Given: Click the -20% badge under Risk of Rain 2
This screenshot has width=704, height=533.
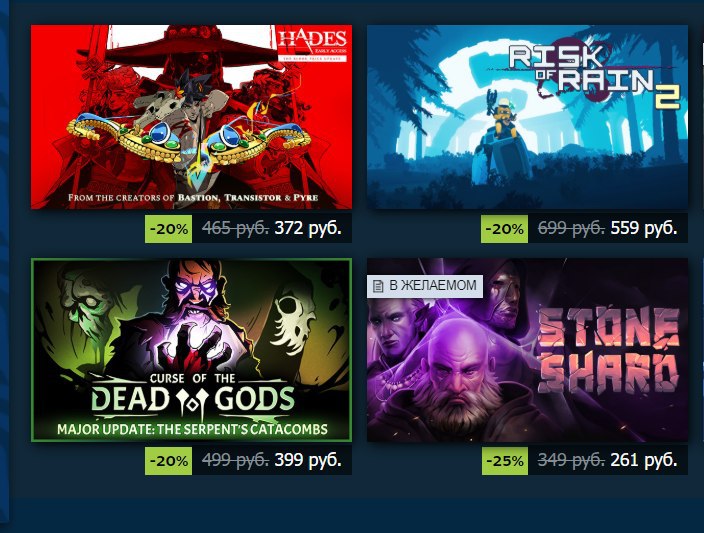Looking at the screenshot, I should tap(504, 229).
